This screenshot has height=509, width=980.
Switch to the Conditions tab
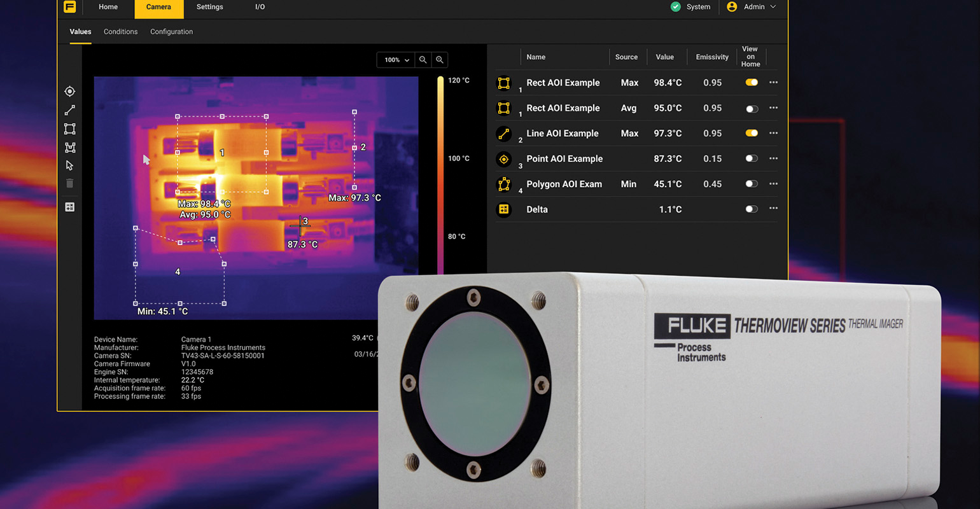pyautogui.click(x=120, y=31)
